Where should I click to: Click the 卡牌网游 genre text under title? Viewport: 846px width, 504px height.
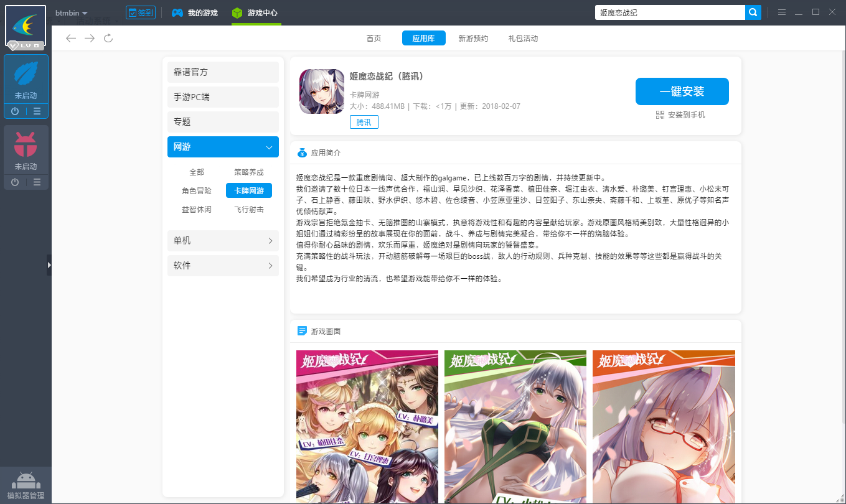point(365,95)
